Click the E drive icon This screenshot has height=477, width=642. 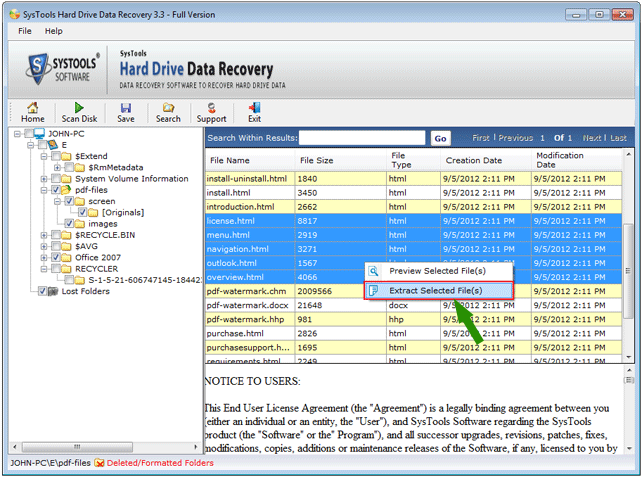52,145
